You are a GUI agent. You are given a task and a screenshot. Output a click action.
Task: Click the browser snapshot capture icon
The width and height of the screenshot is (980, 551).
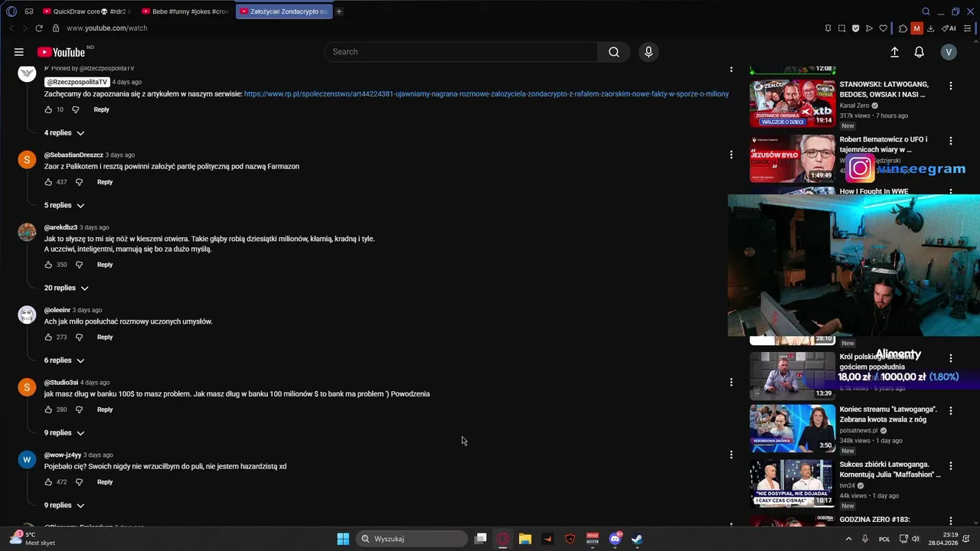841,28
